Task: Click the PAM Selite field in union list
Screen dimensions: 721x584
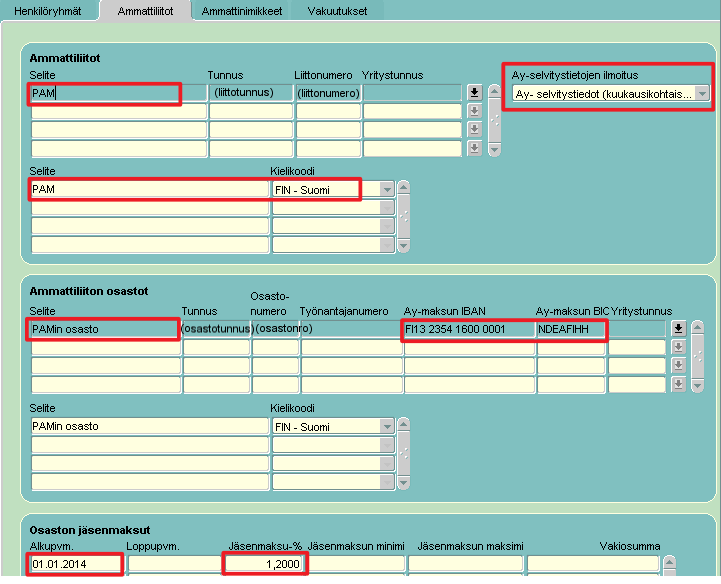Action: click(119, 93)
